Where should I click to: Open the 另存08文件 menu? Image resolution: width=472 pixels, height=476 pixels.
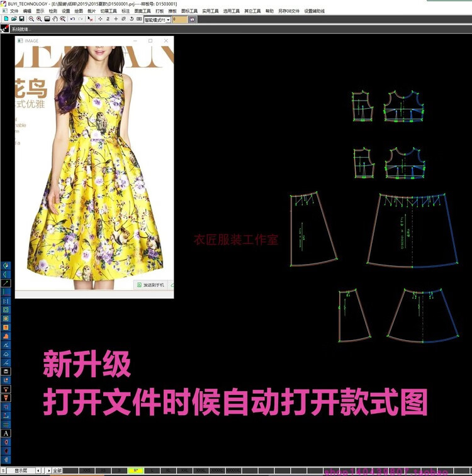pos(288,11)
